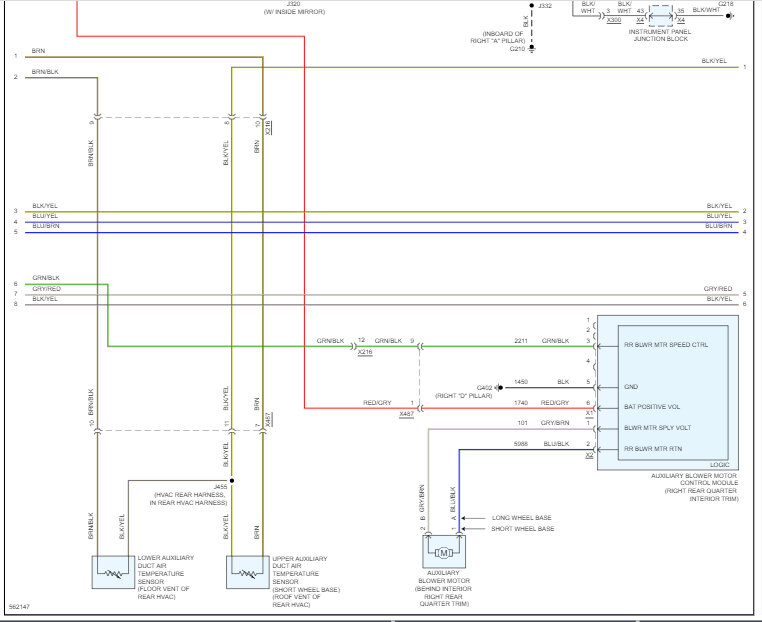Click the 'X1' connector label on the module
The width and height of the screenshot is (762, 622).
[x=589, y=413]
